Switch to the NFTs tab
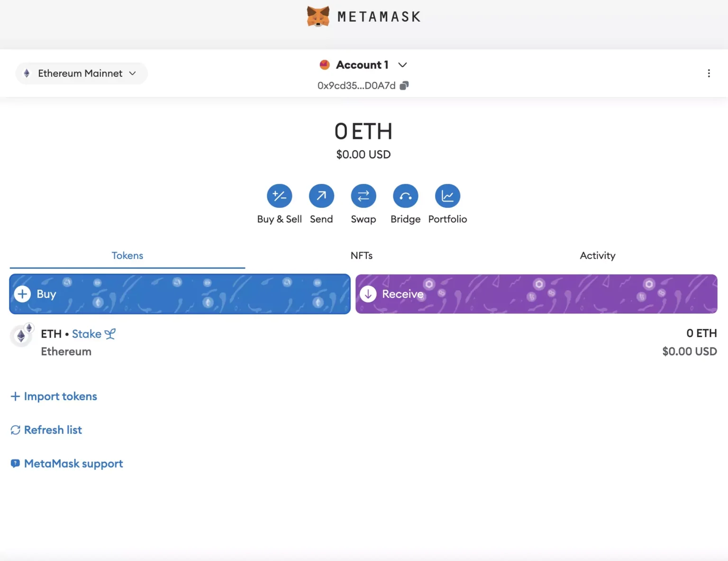728x561 pixels. (362, 256)
